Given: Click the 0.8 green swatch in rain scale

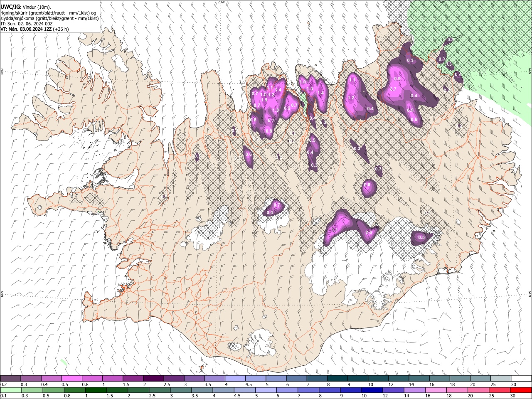Looking at the screenshot, I should coord(74,390).
